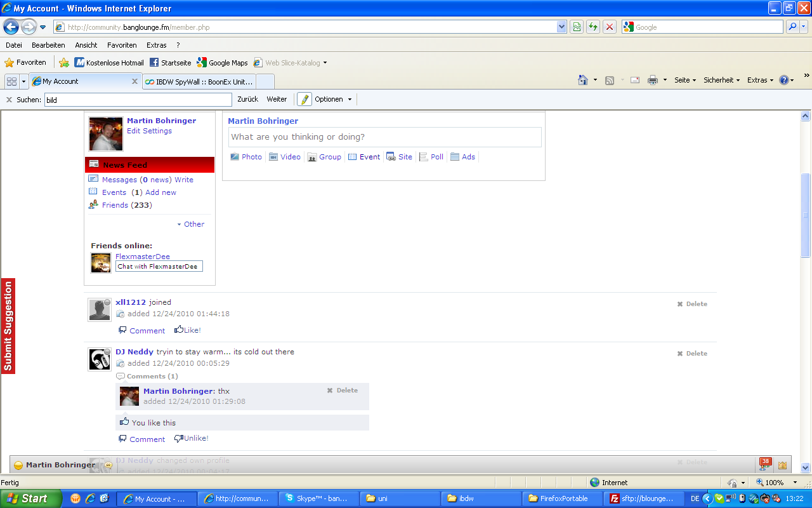This screenshot has height=508, width=812.
Task: Open Messages link in sidebar
Action: coord(119,180)
